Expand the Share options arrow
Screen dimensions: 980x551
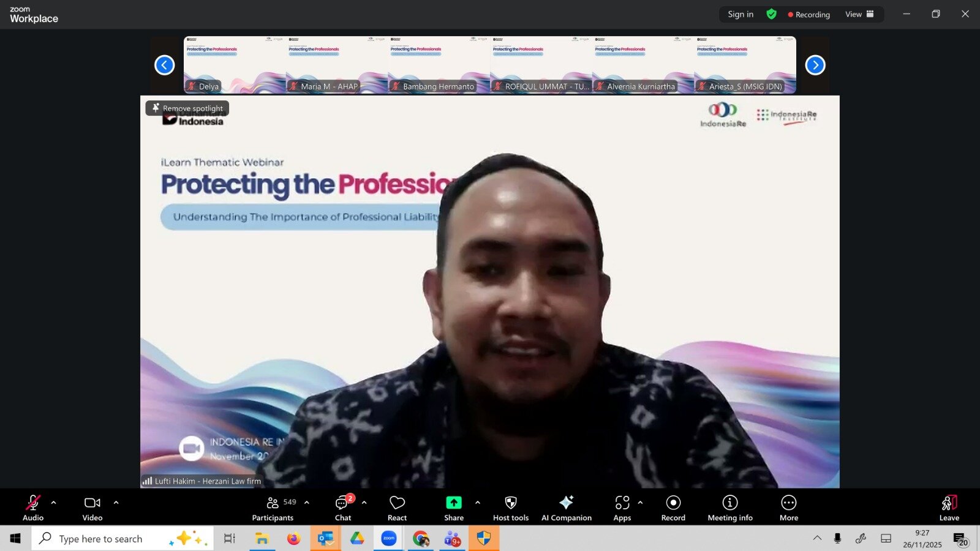(478, 503)
